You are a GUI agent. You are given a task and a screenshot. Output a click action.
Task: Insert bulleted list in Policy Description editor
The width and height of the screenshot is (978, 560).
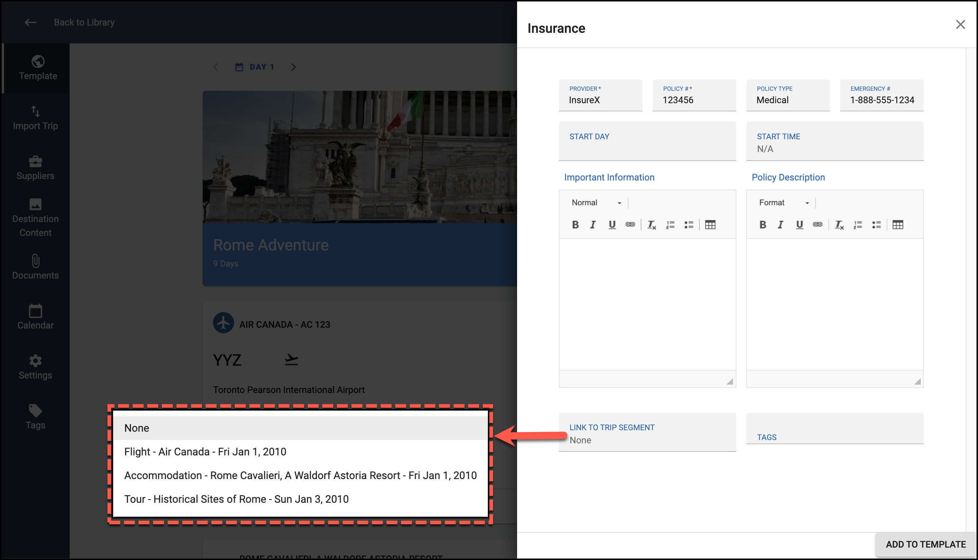point(877,225)
